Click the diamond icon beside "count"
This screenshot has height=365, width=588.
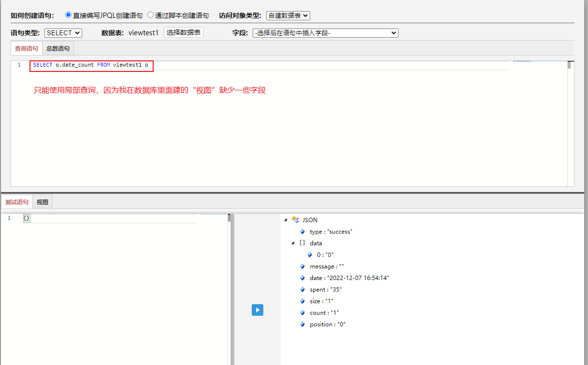[302, 312]
